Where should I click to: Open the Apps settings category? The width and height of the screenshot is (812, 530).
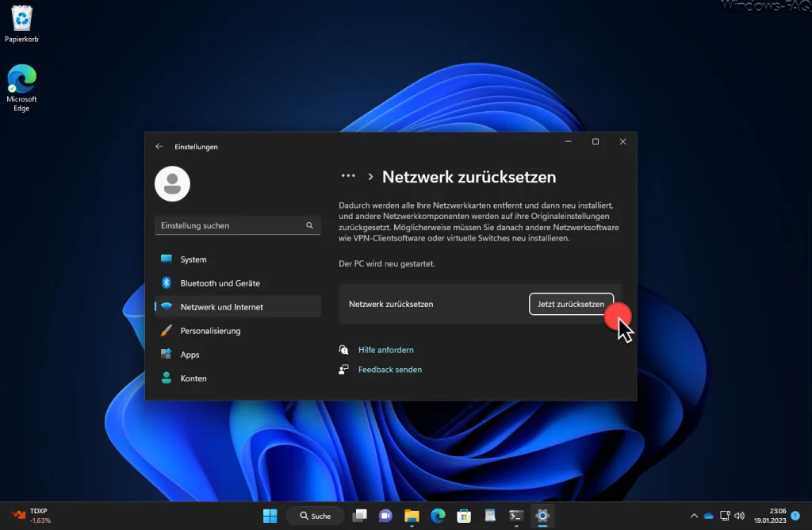coord(238,355)
